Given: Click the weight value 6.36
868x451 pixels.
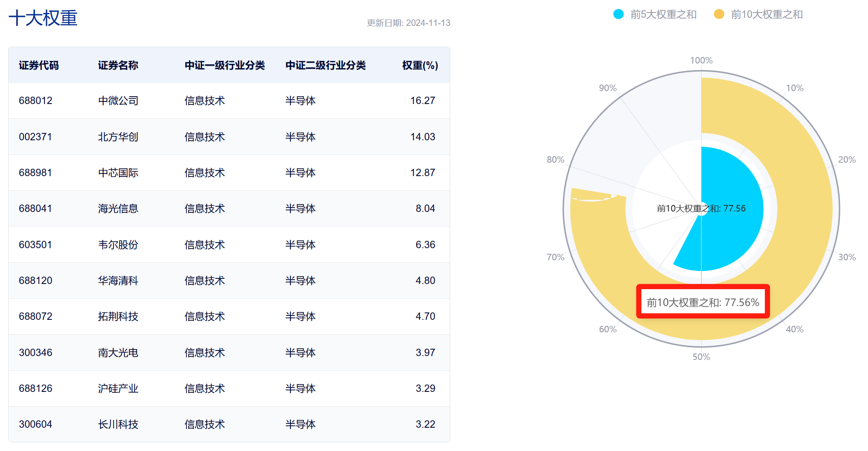Looking at the screenshot, I should 425,245.
